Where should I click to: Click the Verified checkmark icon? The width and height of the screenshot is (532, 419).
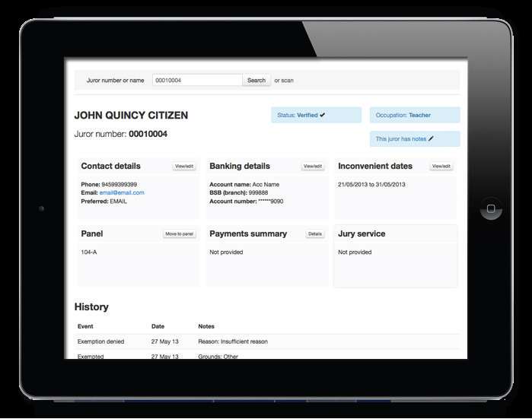tap(323, 116)
